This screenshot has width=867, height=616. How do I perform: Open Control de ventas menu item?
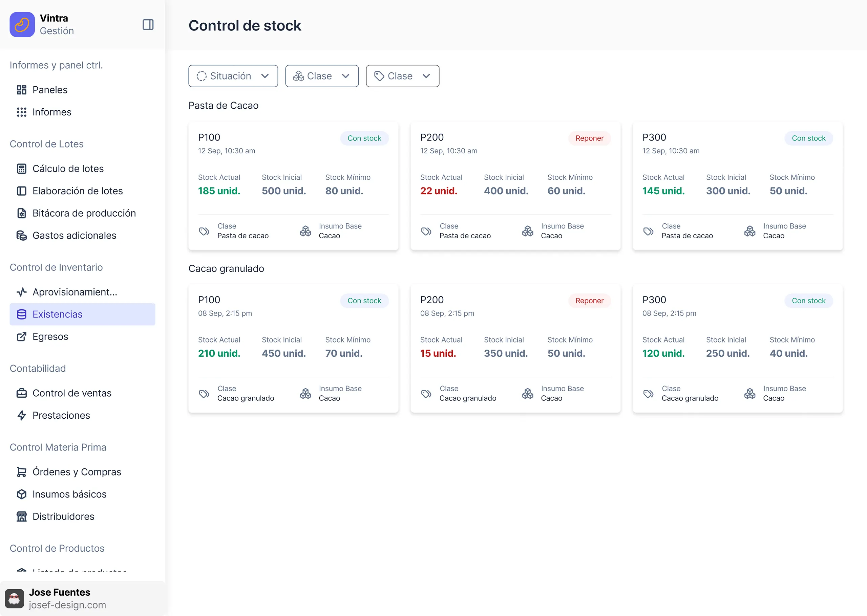82,393
